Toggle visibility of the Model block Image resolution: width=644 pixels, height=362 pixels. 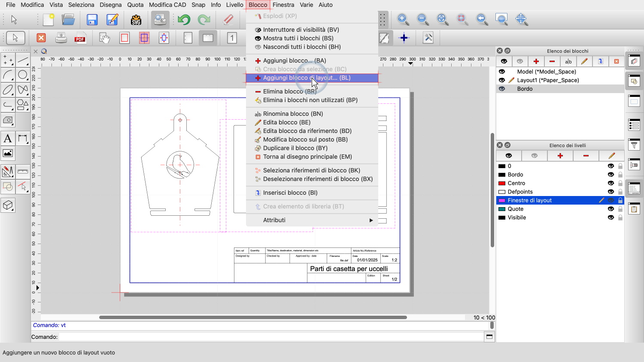coord(502,72)
